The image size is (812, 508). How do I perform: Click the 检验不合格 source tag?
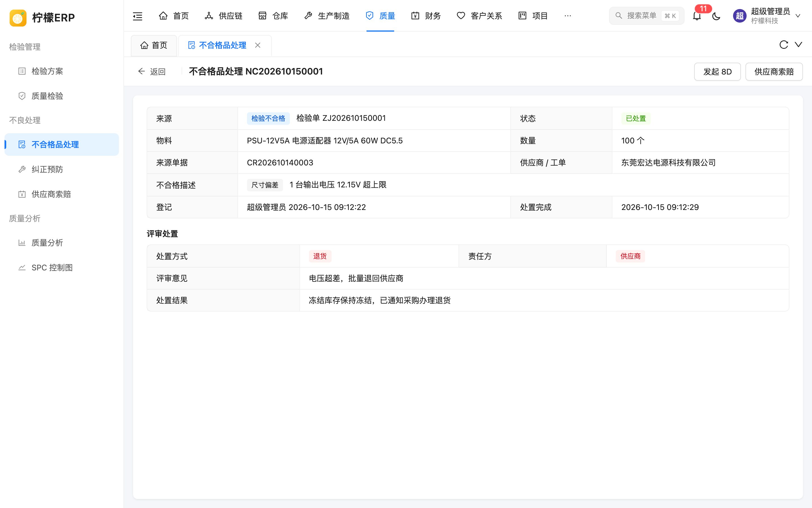(268, 118)
